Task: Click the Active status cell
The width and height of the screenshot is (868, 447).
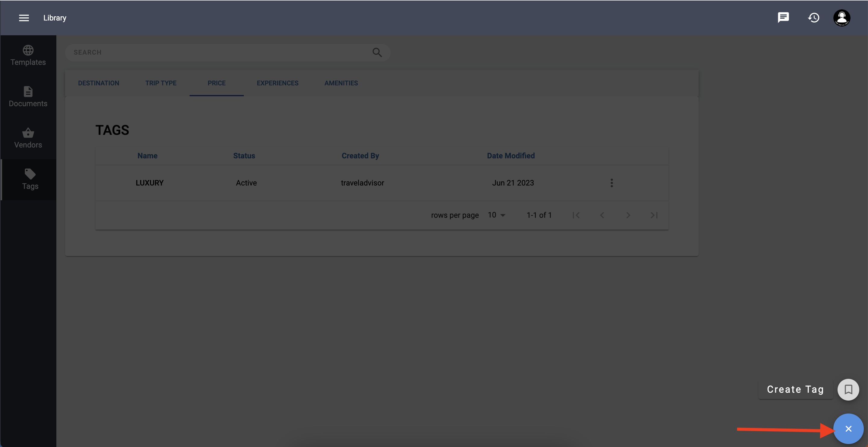Action: click(246, 183)
